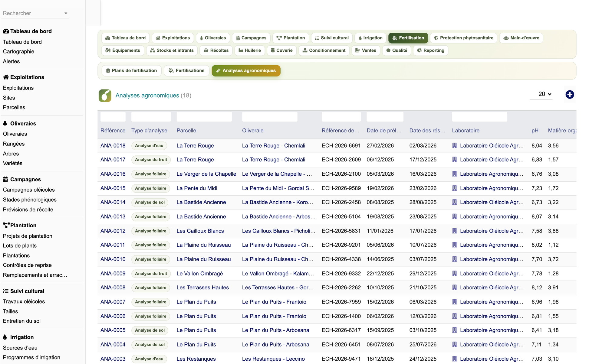Switch to Plans de fertilisation subtab

click(131, 71)
